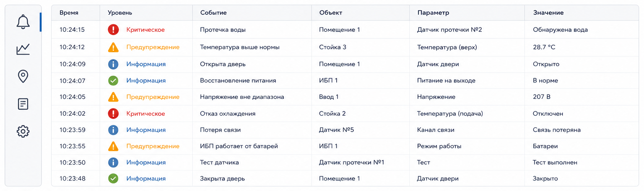Click the warning icon for Напряжение вне диапазона
Screen dimensions: 644x191
(113, 97)
